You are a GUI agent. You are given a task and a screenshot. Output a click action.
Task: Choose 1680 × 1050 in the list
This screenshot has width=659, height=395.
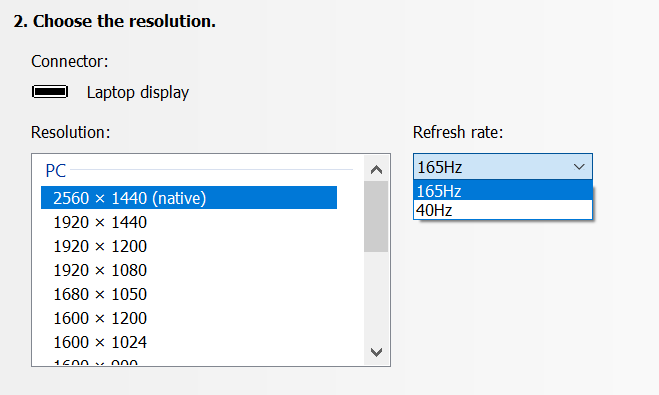point(189,294)
